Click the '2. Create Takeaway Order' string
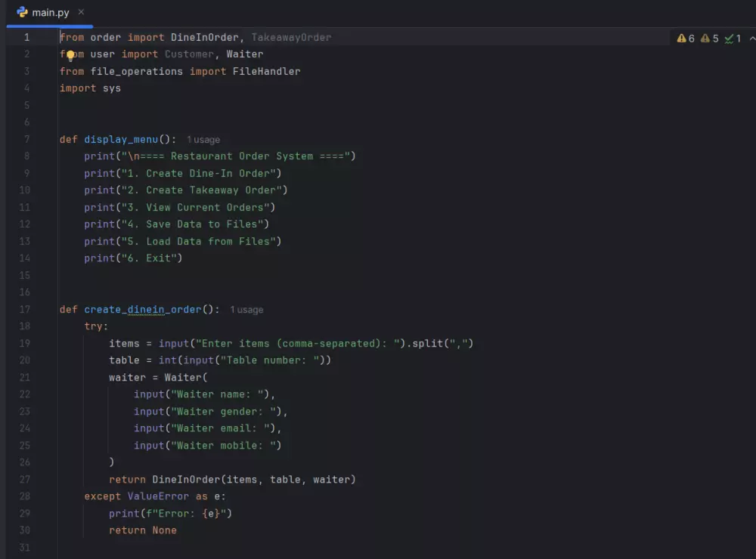 (x=201, y=190)
